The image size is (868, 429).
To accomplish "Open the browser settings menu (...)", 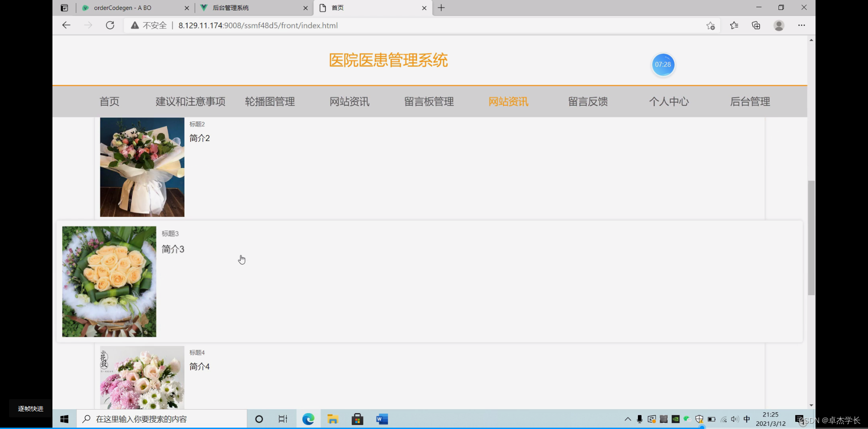I will (x=802, y=25).
